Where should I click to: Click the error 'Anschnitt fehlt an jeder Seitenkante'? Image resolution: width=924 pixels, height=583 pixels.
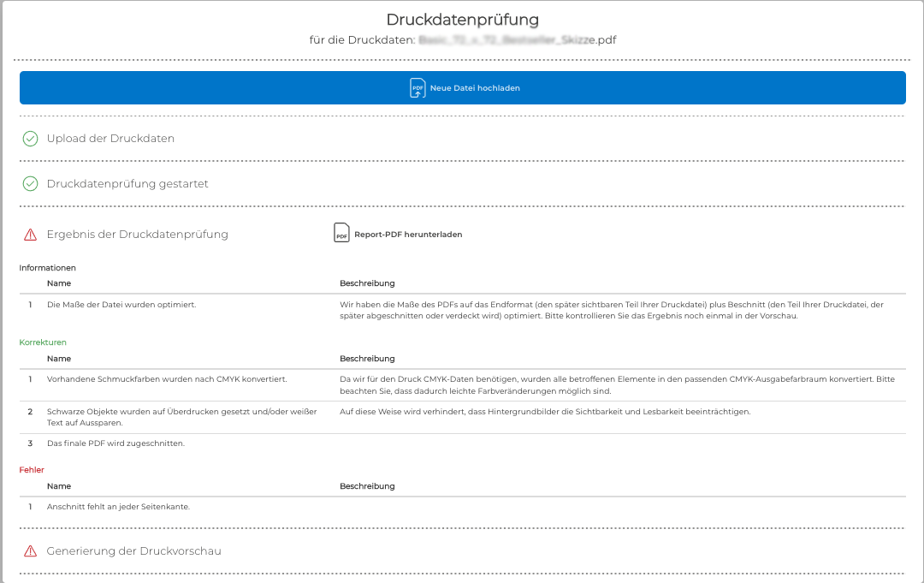tap(118, 507)
